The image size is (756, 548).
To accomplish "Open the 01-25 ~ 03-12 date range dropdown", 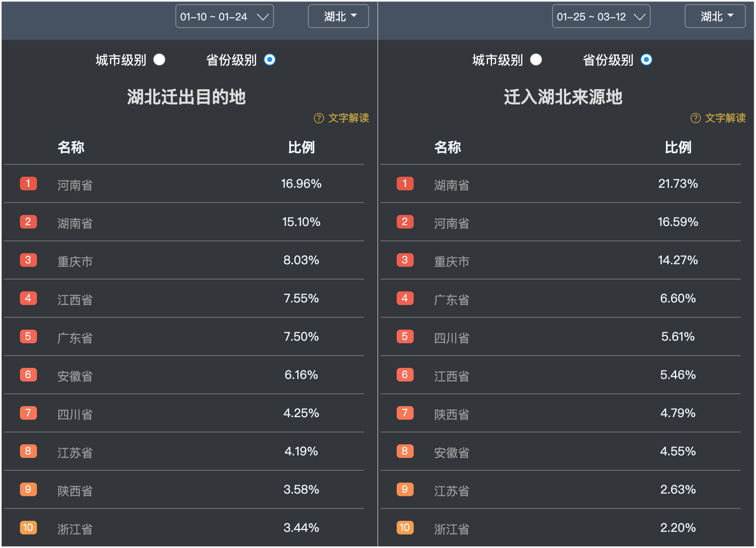I will point(601,17).
